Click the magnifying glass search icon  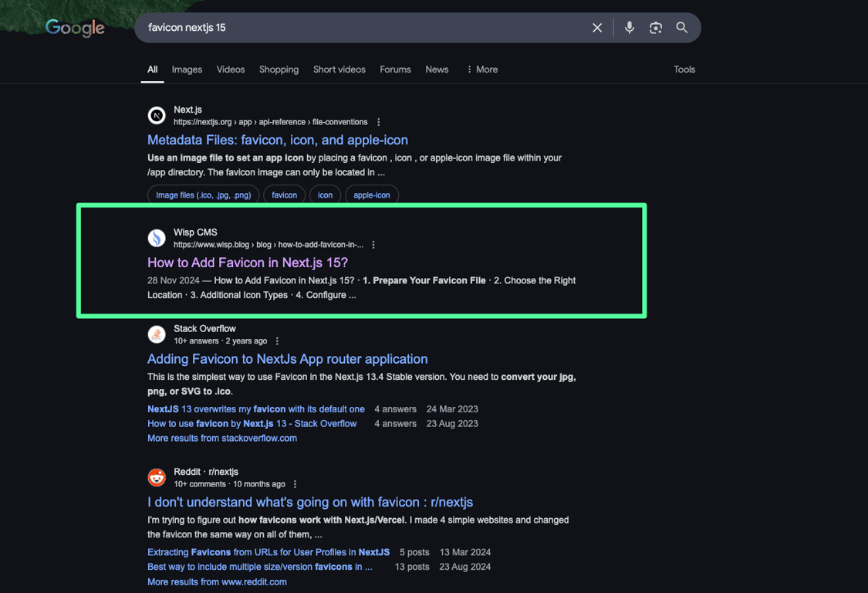click(x=681, y=27)
